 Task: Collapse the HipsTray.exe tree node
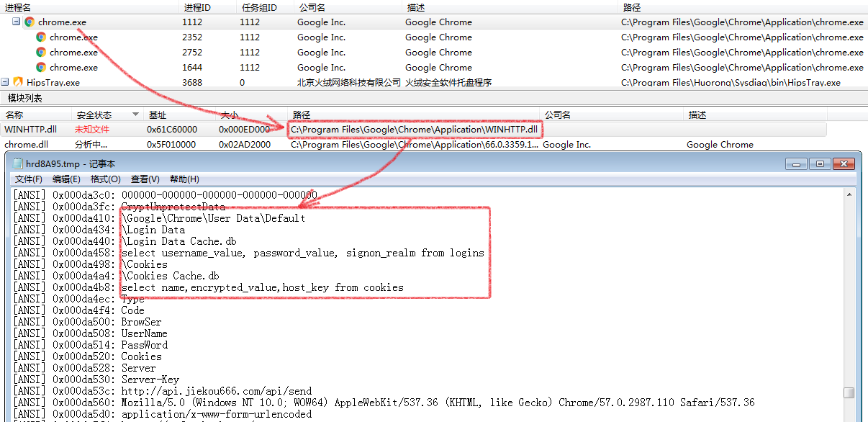5,83
